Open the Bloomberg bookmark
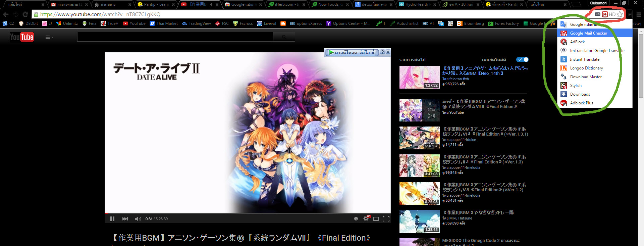644x246 pixels. [470, 23]
